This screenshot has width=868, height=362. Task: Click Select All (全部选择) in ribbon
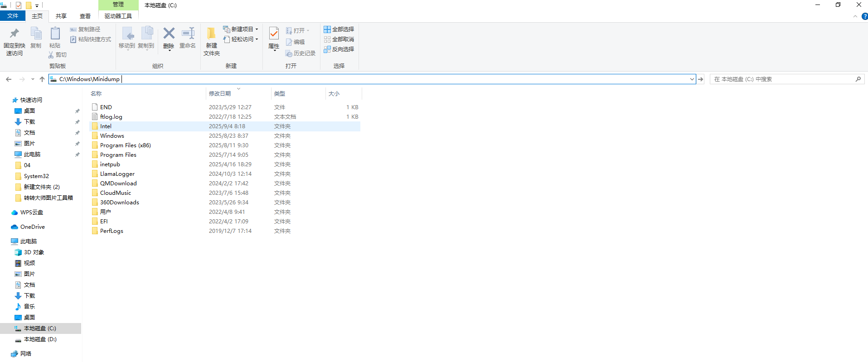pos(339,29)
